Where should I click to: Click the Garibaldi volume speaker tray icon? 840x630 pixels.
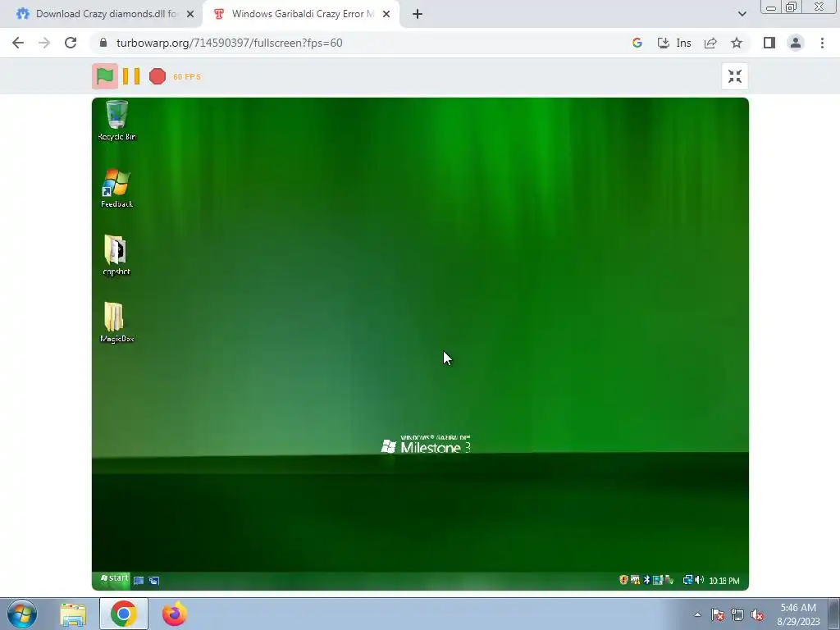pyautogui.click(x=699, y=580)
